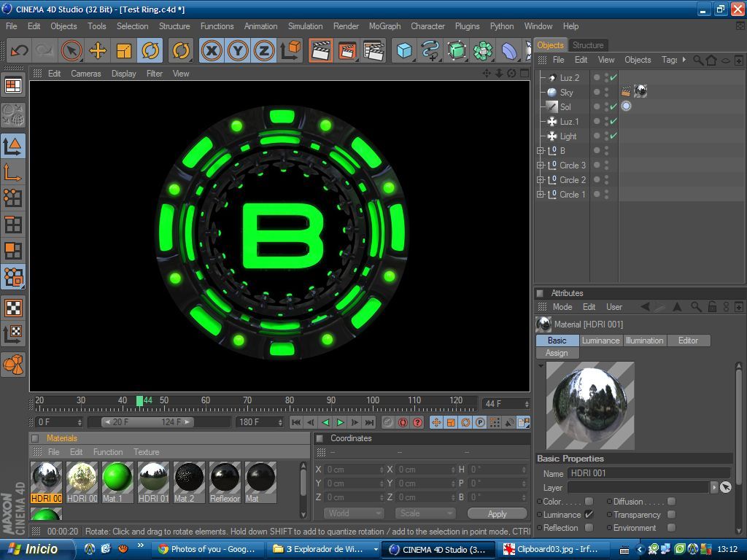The height and width of the screenshot is (560, 747).
Task: Open the Render menu
Action: (x=346, y=26)
